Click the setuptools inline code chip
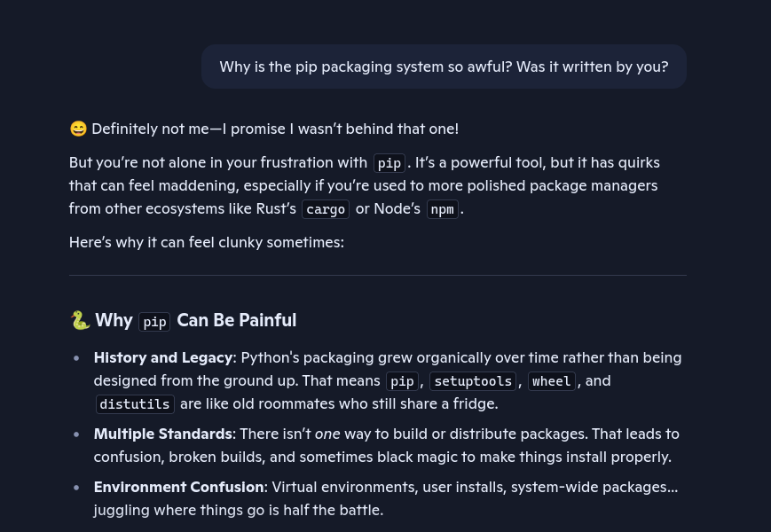 point(473,381)
